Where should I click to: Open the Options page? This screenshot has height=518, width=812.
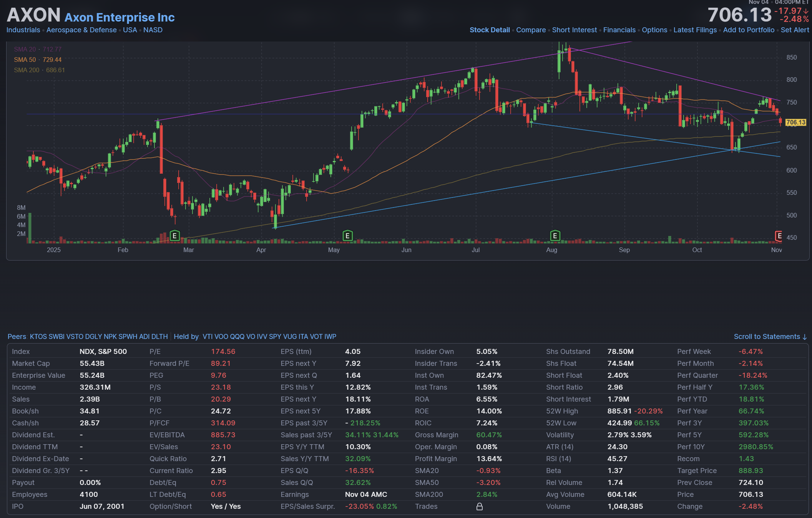pos(654,30)
